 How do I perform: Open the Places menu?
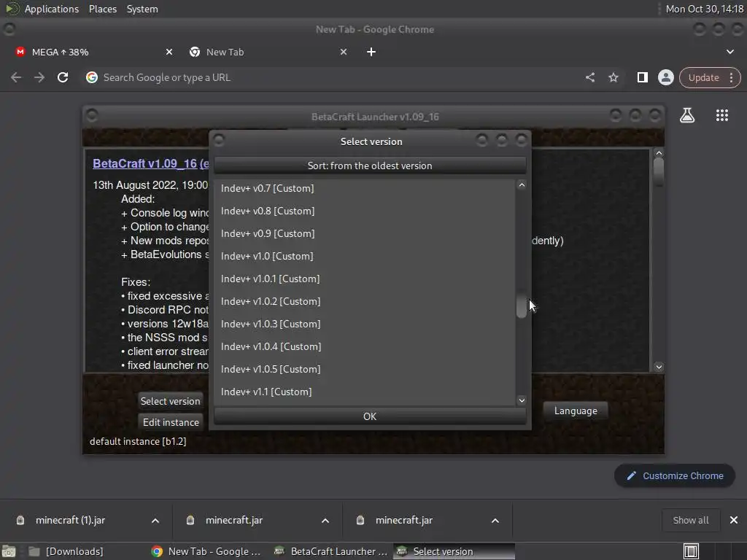(103, 9)
